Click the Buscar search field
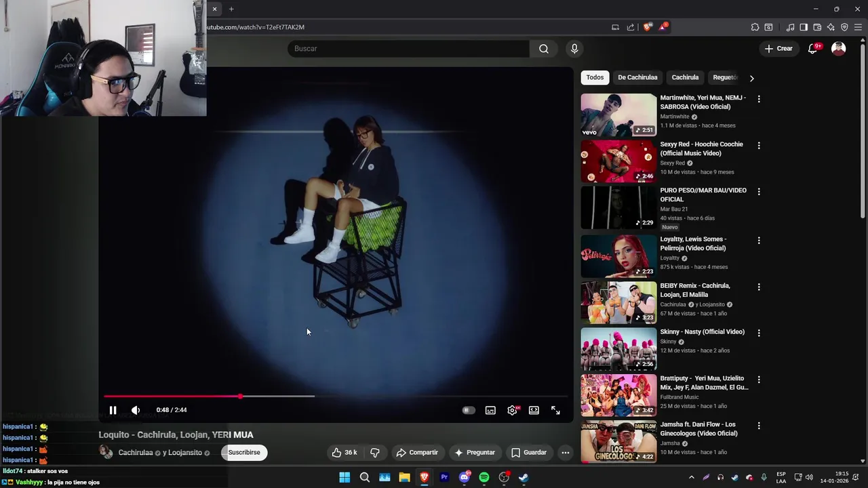 tap(408, 49)
